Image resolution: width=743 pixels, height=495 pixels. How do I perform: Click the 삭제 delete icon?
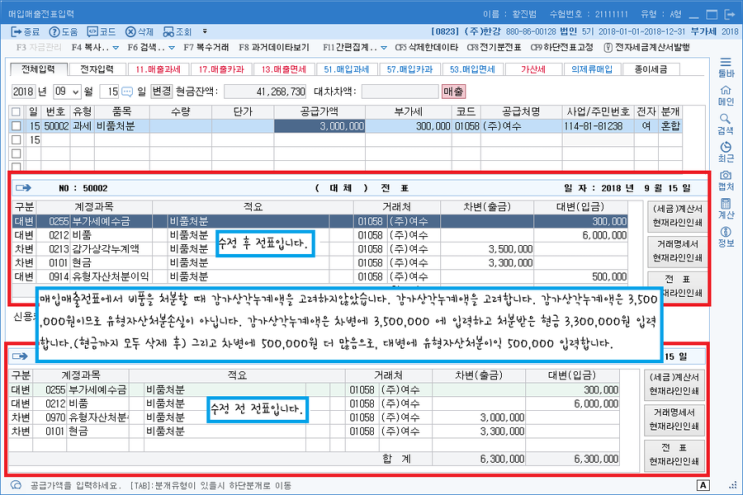(130, 32)
